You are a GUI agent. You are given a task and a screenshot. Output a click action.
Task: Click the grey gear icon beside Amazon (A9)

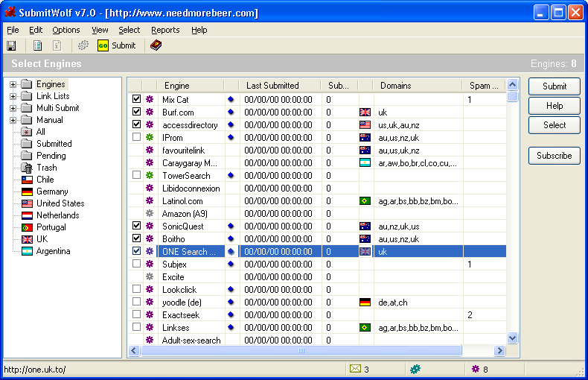(150, 213)
